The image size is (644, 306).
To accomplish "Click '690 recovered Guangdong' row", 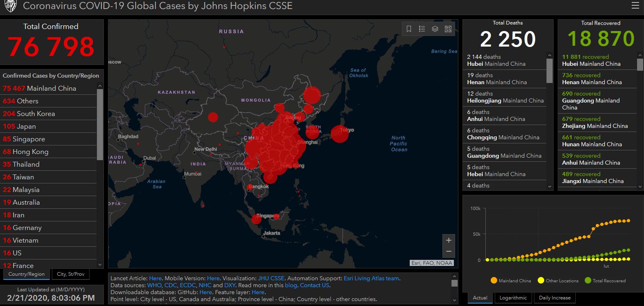I will [598, 101].
